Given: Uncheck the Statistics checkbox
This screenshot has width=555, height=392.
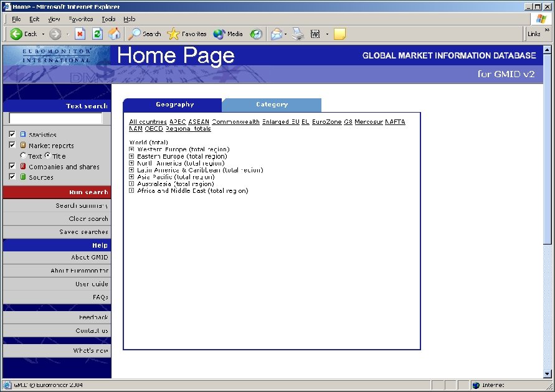Looking at the screenshot, I should tap(12, 134).
